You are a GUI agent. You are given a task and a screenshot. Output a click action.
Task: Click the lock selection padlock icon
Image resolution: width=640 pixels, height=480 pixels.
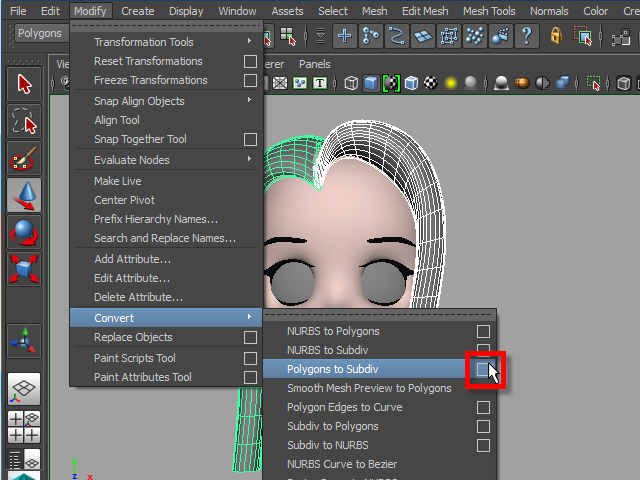(556, 37)
